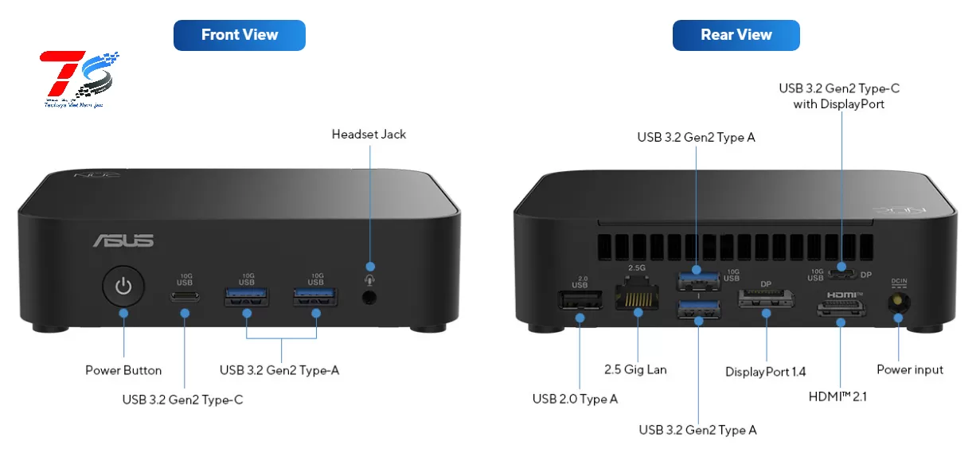
Task: Click the rear HDMI 2.1 port
Action: [x=841, y=310]
